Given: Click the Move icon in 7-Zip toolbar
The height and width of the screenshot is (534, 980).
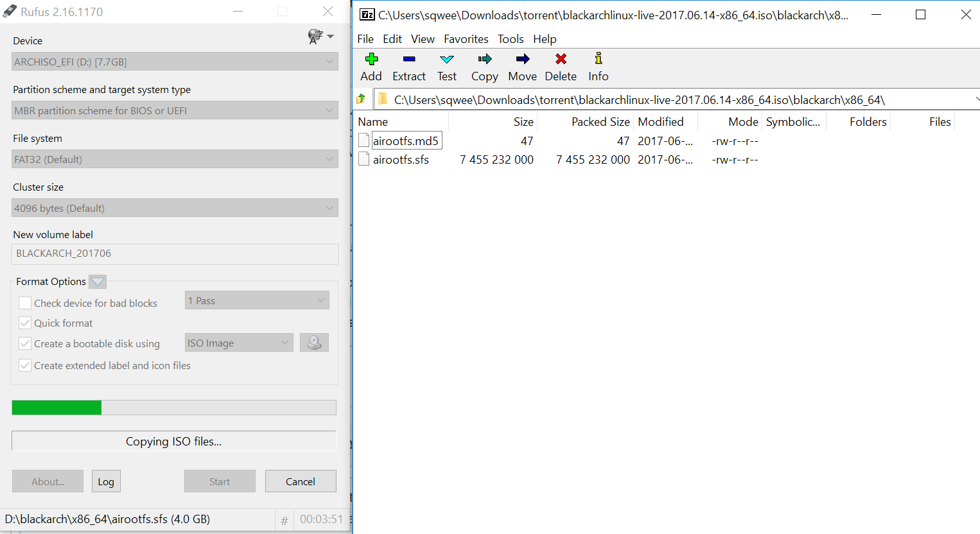Looking at the screenshot, I should click(523, 59).
